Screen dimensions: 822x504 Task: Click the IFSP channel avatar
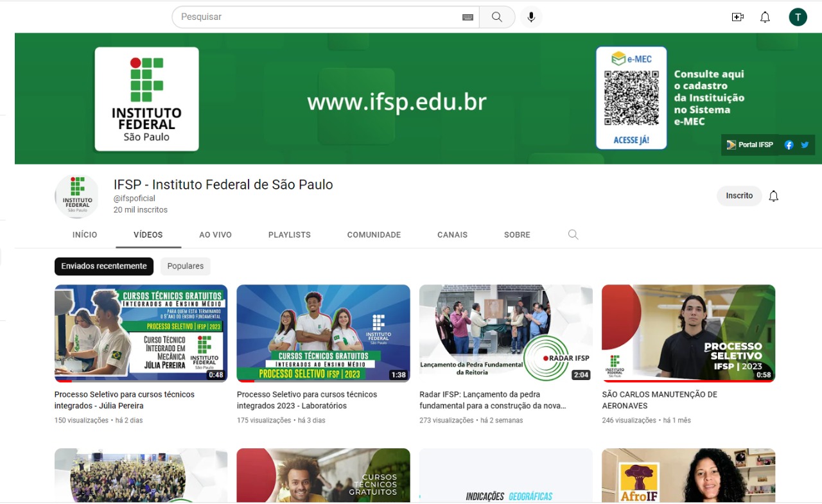(x=77, y=196)
